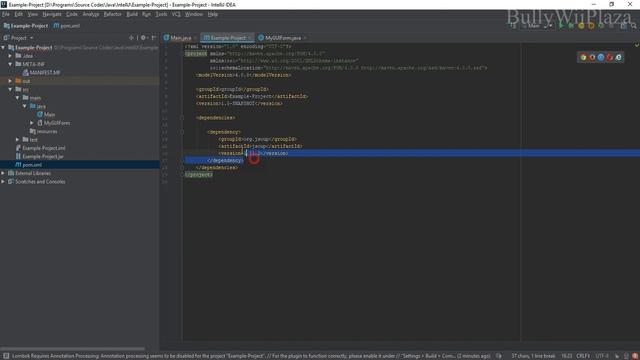Click the locate/scroll-from-source icon in Project panel
Viewport: 640px width, 360px height.
pos(131,38)
